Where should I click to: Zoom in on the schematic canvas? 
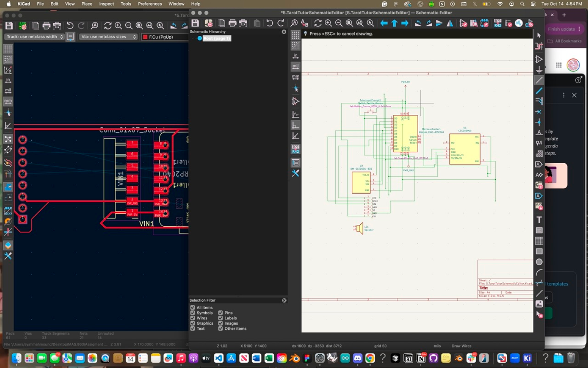(328, 23)
